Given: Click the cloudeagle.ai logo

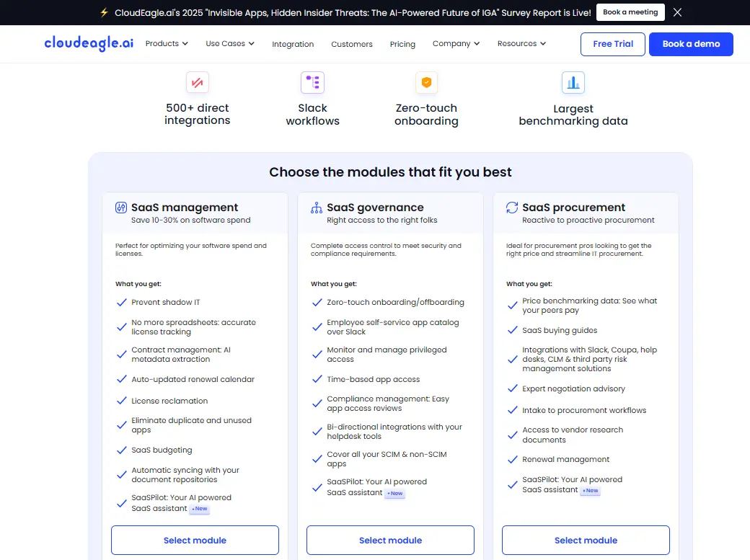Looking at the screenshot, I should pos(89,43).
